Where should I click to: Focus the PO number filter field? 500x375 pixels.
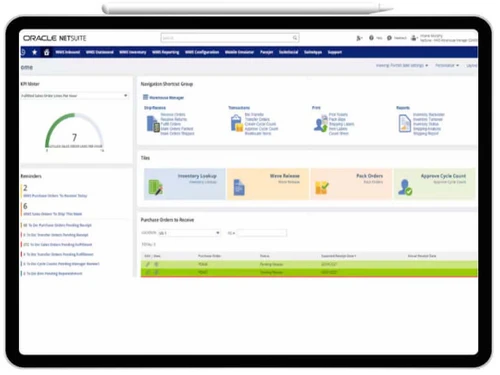click(262, 233)
